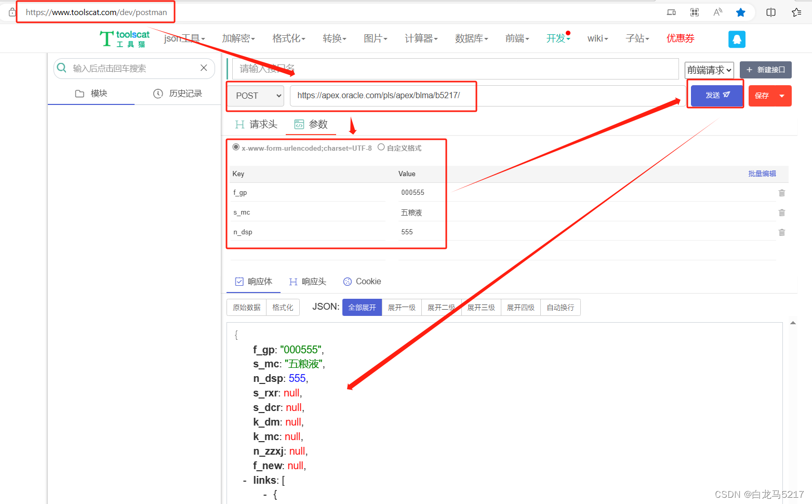This screenshot has height=504, width=812.
Task: Click the 发送 send button
Action: [x=717, y=95]
